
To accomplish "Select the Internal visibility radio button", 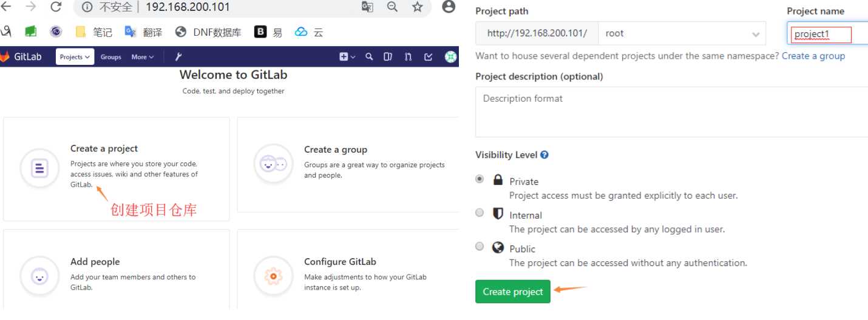I will [480, 213].
